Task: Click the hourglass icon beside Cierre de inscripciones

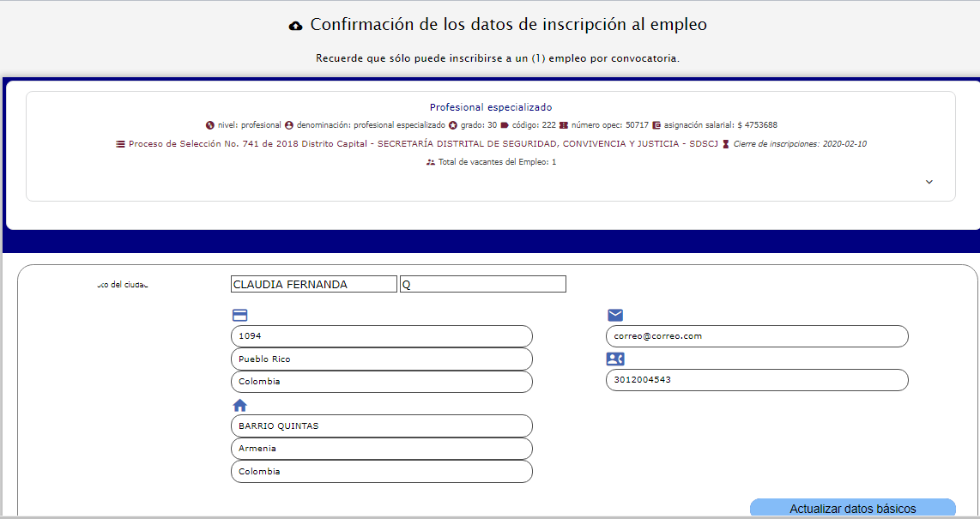Action: coord(726,144)
